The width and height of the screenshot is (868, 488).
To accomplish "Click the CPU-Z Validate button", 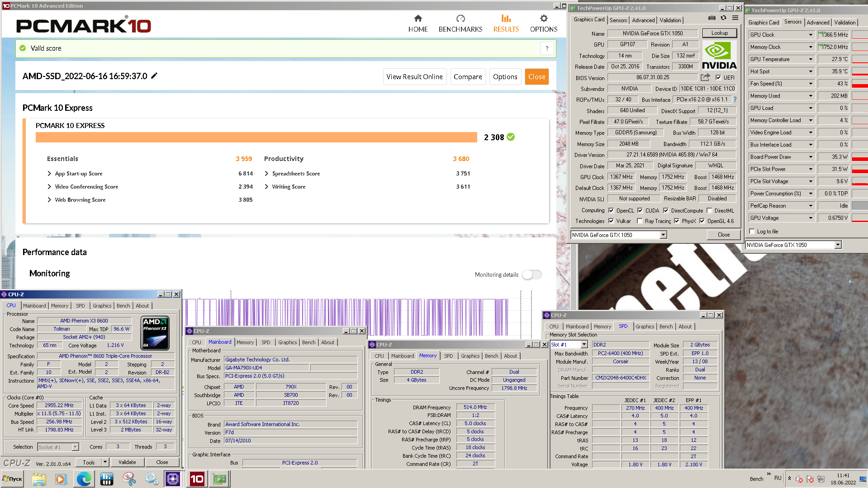I will (x=127, y=462).
